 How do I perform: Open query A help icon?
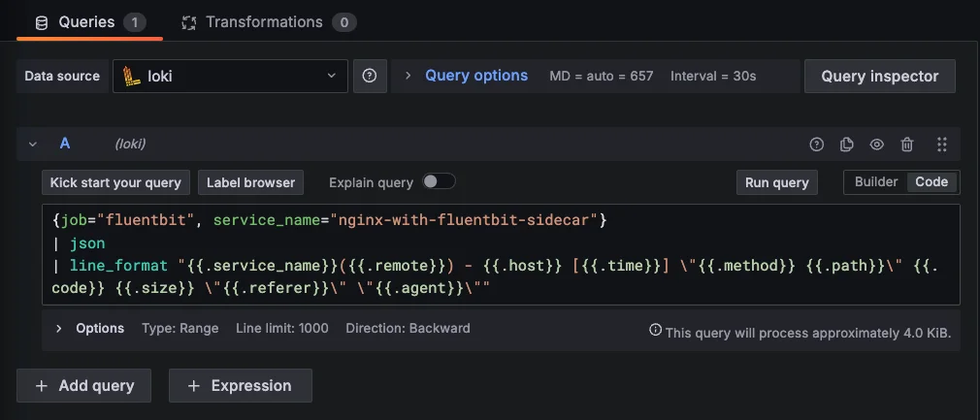click(x=816, y=145)
